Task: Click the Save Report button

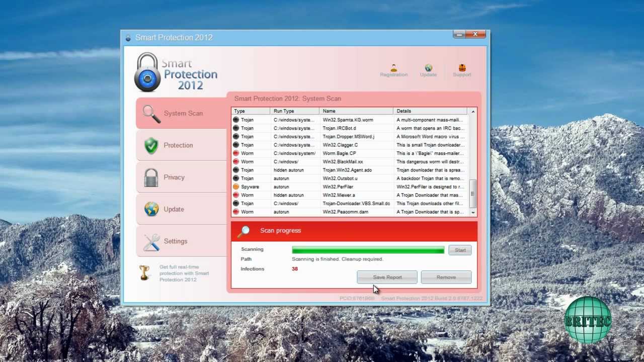Action: pyautogui.click(x=387, y=277)
